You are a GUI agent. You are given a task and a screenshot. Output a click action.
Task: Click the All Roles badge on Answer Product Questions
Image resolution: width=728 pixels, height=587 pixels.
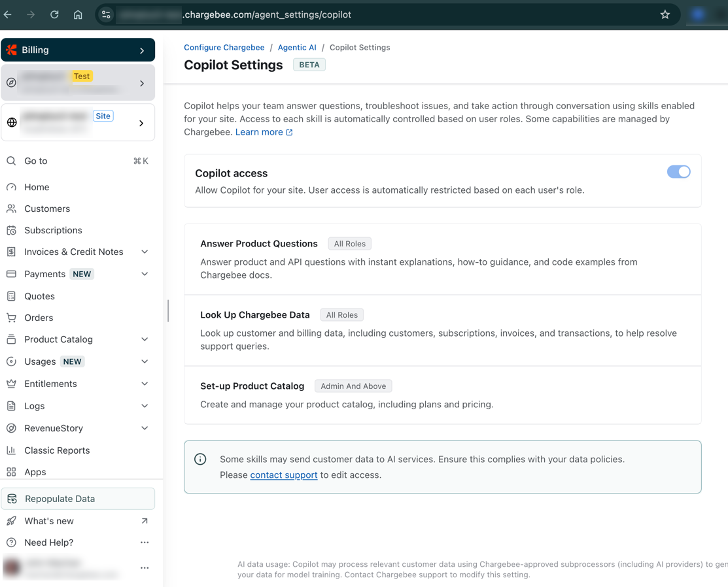(x=349, y=244)
